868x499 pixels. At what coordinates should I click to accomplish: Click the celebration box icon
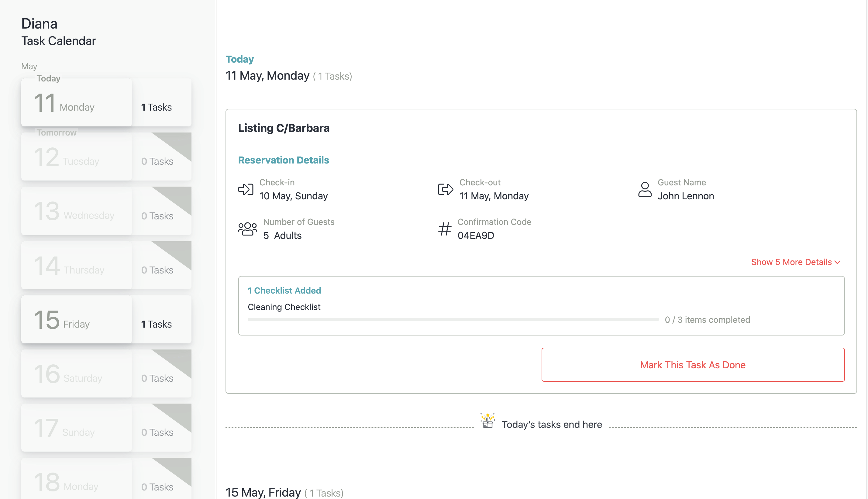pyautogui.click(x=487, y=421)
